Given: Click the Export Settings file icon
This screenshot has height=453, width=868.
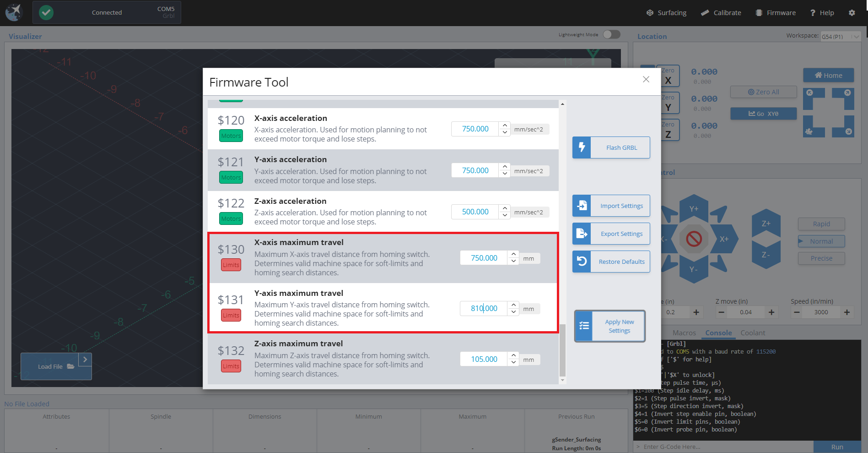Looking at the screenshot, I should click(x=582, y=234).
